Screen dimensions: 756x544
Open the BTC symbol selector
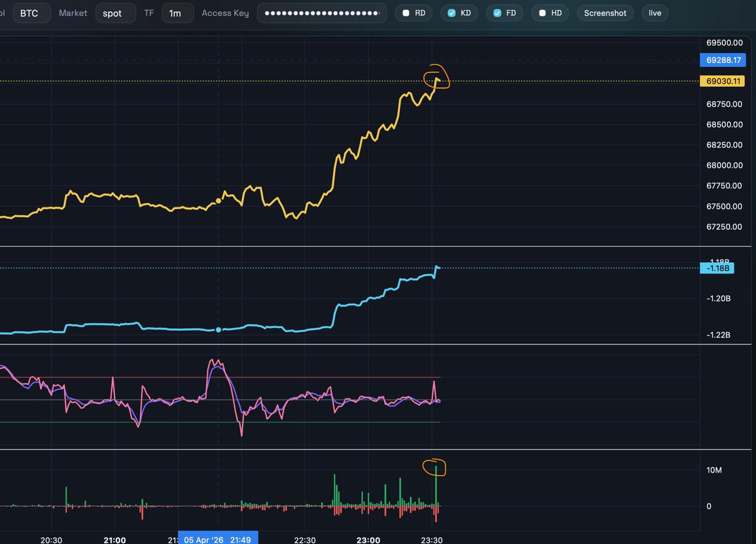click(31, 13)
